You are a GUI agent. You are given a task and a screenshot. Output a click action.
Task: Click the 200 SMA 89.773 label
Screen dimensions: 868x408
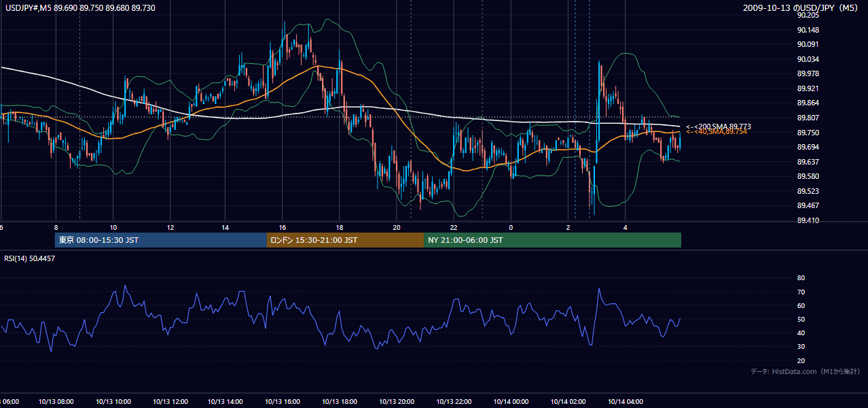[719, 126]
